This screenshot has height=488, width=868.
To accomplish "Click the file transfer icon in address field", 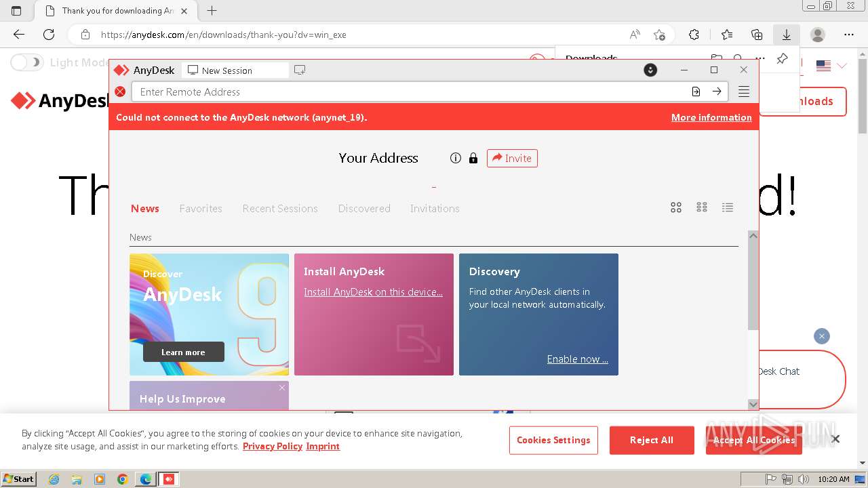I will point(696,91).
